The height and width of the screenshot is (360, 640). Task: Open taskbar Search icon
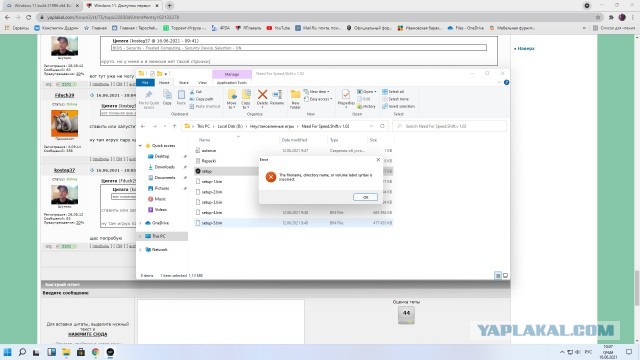point(22,352)
